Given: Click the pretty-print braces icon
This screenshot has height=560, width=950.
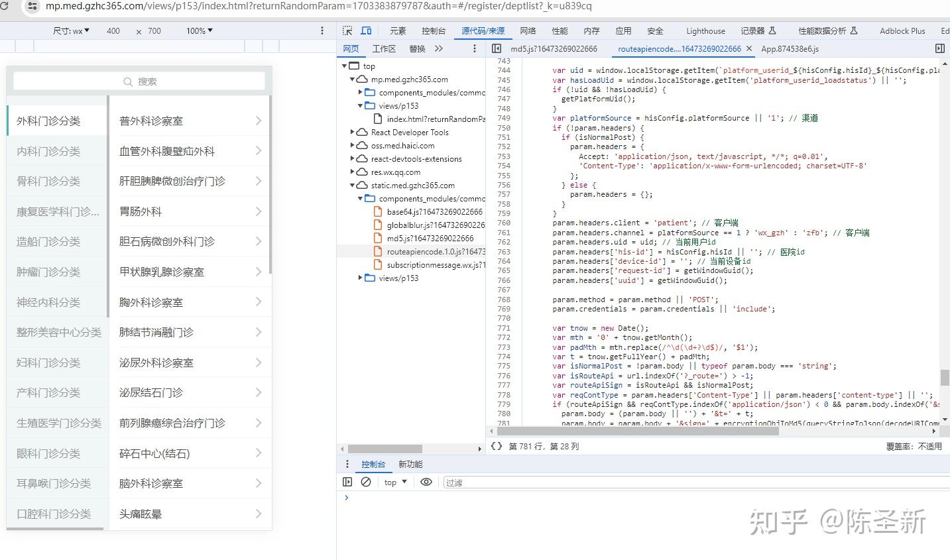Looking at the screenshot, I should click(x=496, y=447).
